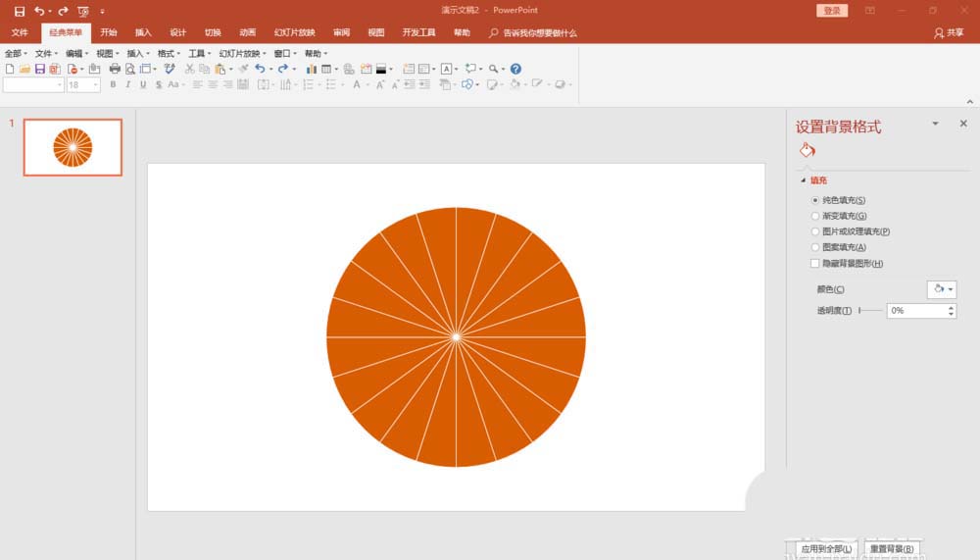The image size is (980, 560).
Task: Click the 重置背景 (Reset Background) button
Action: (x=892, y=549)
